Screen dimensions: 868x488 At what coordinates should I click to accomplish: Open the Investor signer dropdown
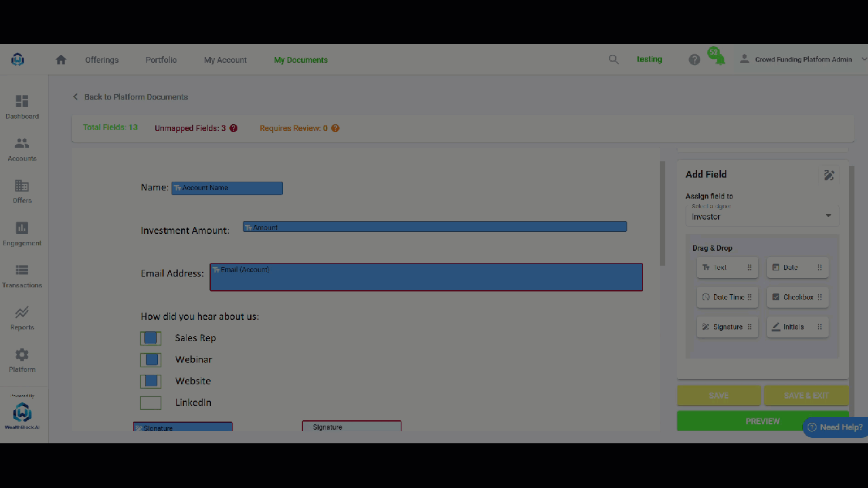(762, 215)
